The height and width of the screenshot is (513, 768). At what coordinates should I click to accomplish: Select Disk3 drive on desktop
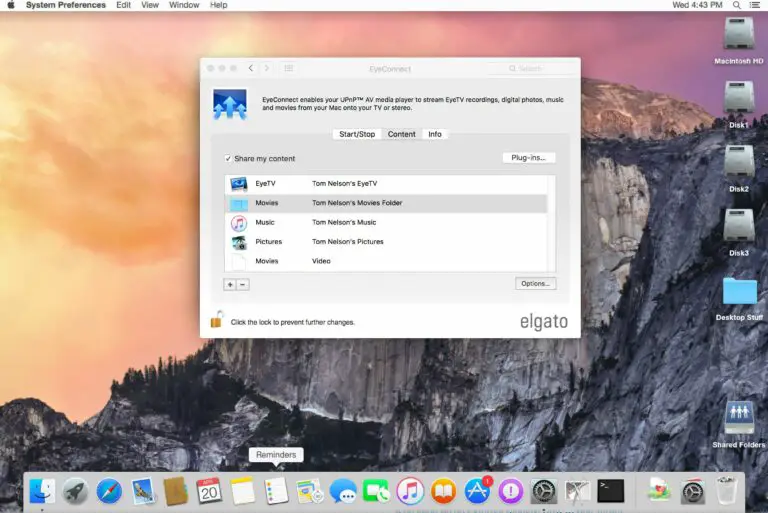[739, 233]
